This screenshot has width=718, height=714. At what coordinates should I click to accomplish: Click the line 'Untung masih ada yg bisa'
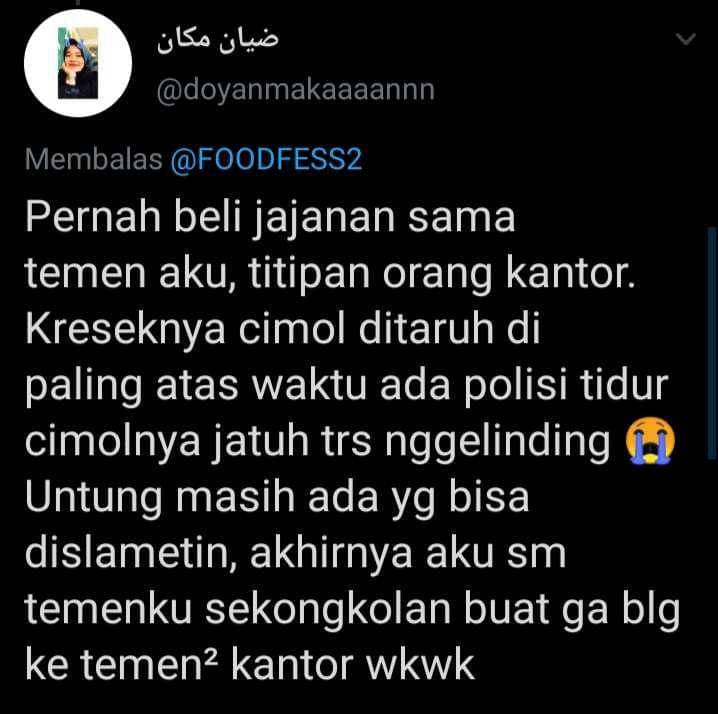click(x=277, y=499)
